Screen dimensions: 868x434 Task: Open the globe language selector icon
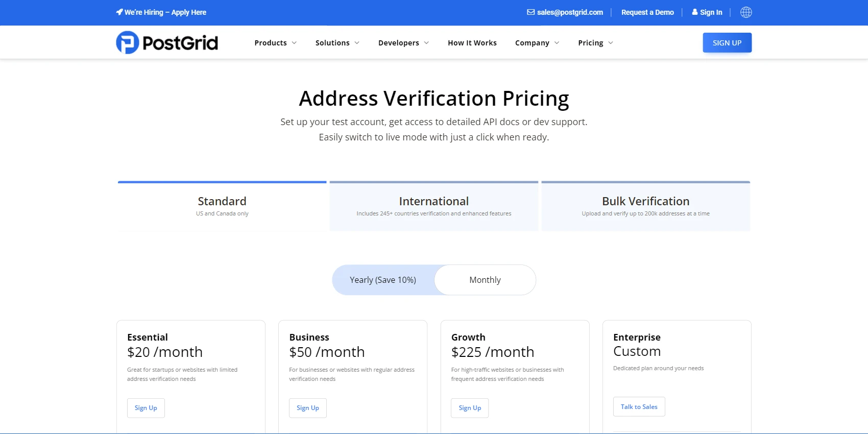tap(746, 12)
